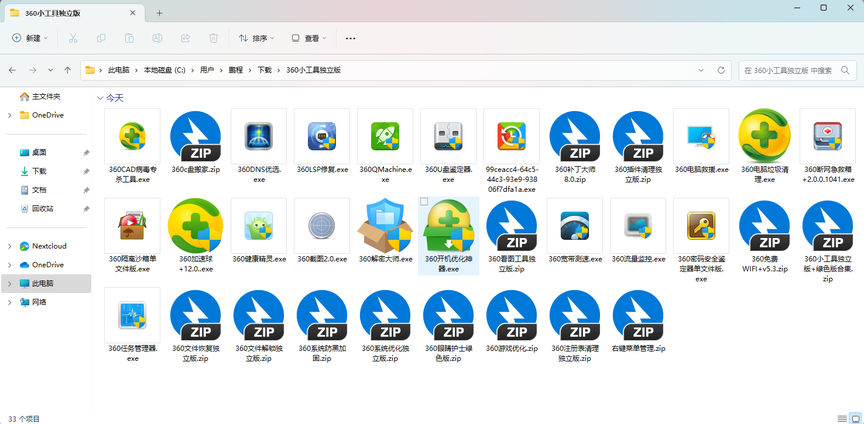Select 360看图工具独立版.zip archive
864x424 pixels.
511,226
